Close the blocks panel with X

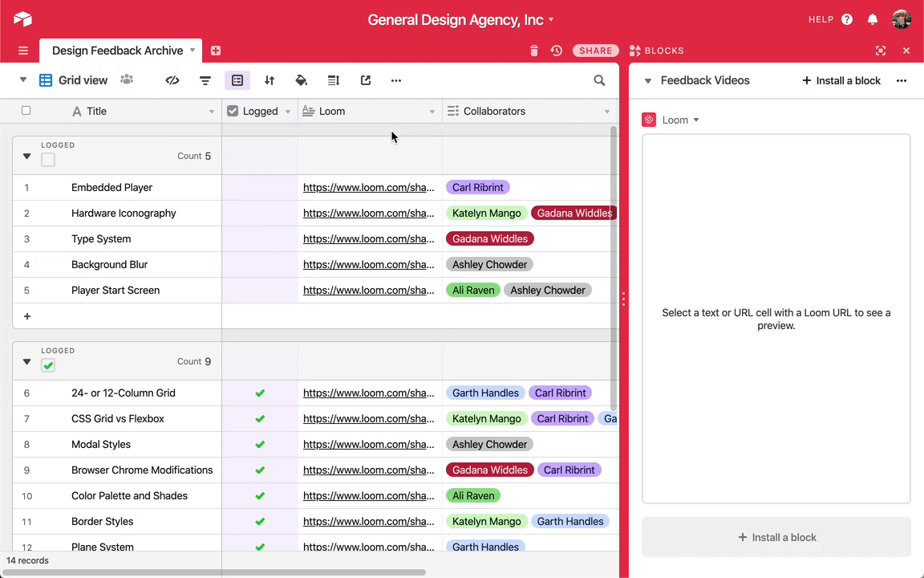[906, 51]
